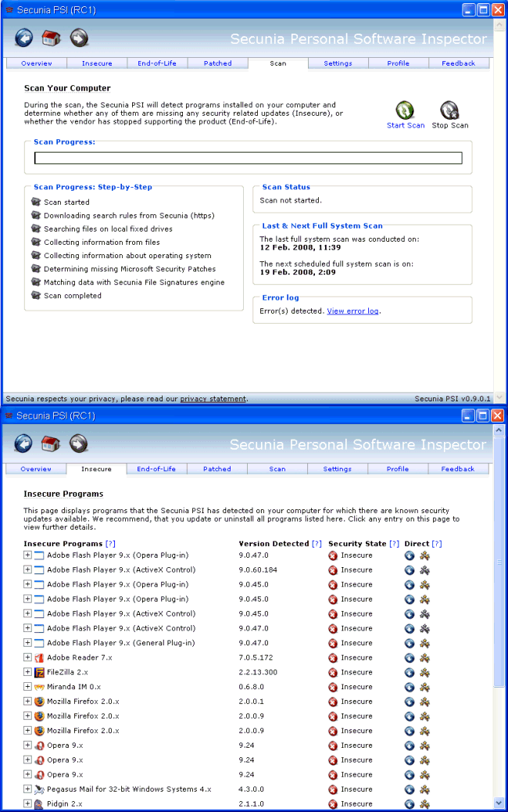Click help [?] beside Direct header
The width and height of the screenshot is (508, 812).
437,543
